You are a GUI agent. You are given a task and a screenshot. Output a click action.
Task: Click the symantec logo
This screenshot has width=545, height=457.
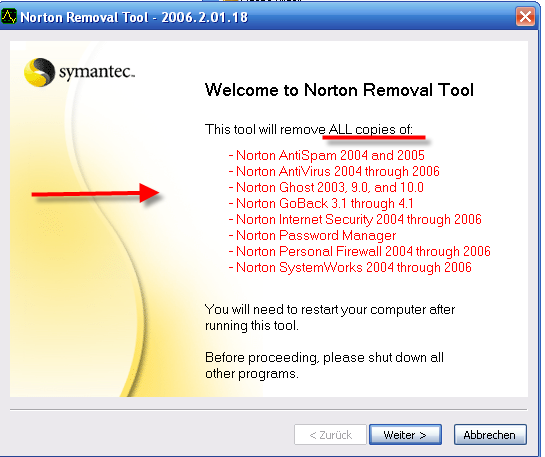coord(79,72)
